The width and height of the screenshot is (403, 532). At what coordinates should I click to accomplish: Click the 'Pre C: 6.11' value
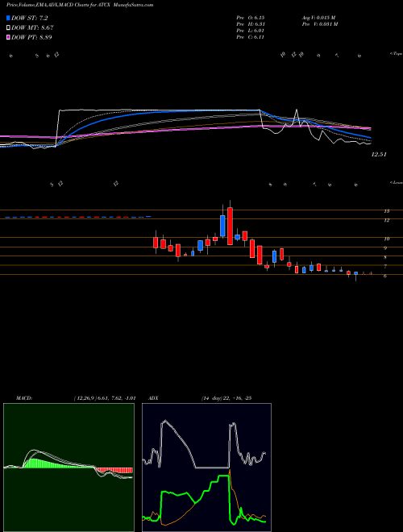(x=251, y=37)
